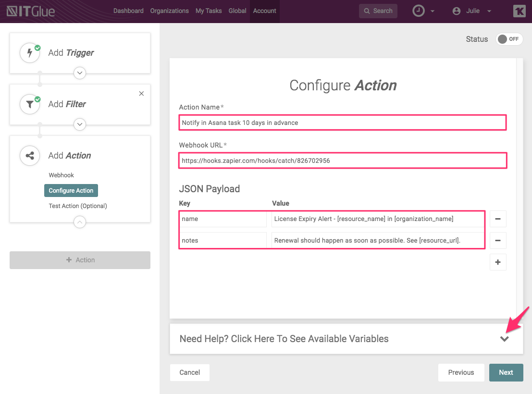Click the Next button
This screenshot has height=394, width=532.
coord(506,372)
